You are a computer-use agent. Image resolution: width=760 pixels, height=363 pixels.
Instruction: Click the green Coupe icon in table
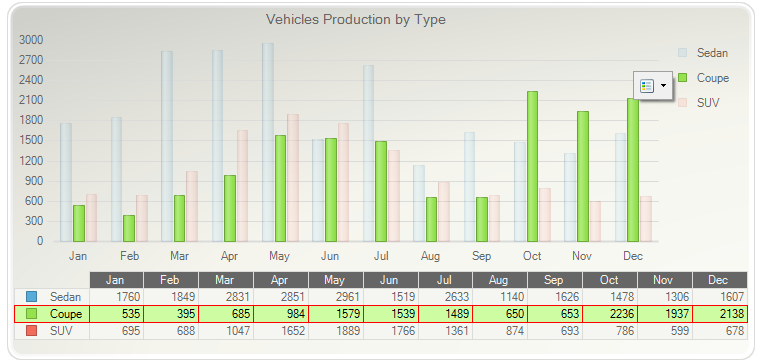point(31,314)
